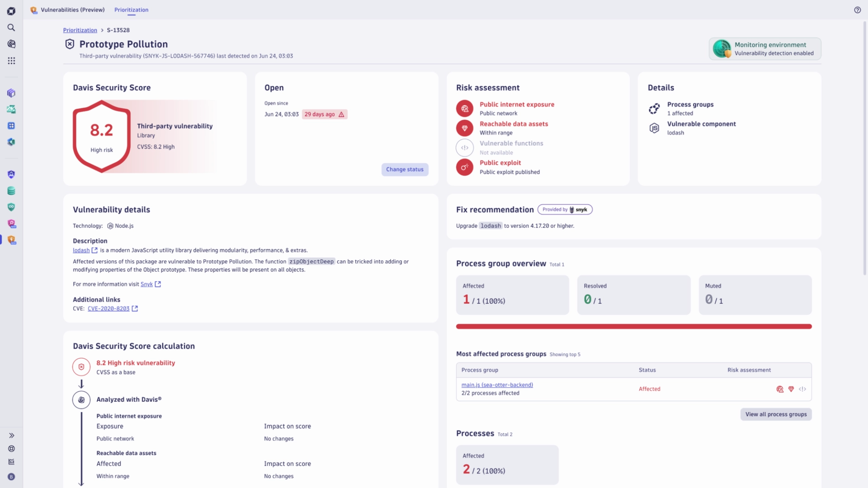This screenshot has height=488, width=868.
Task: Select the public exploit warning icon
Action: click(x=465, y=167)
